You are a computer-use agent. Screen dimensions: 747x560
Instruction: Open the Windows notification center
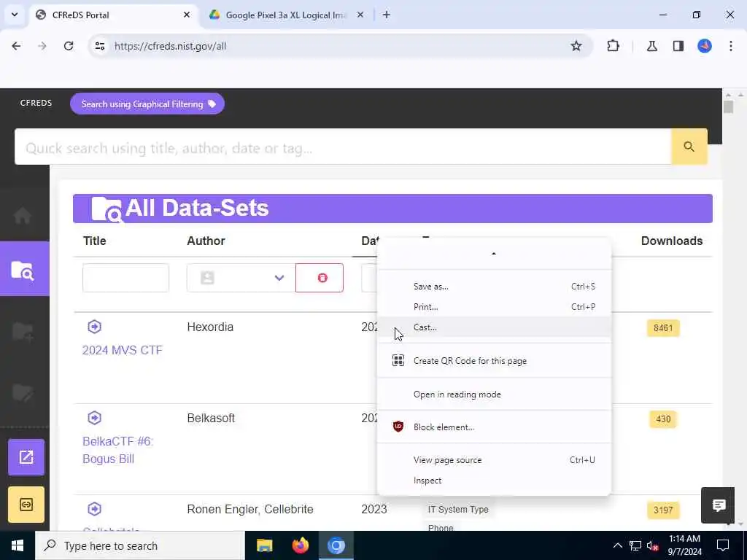[723, 545]
